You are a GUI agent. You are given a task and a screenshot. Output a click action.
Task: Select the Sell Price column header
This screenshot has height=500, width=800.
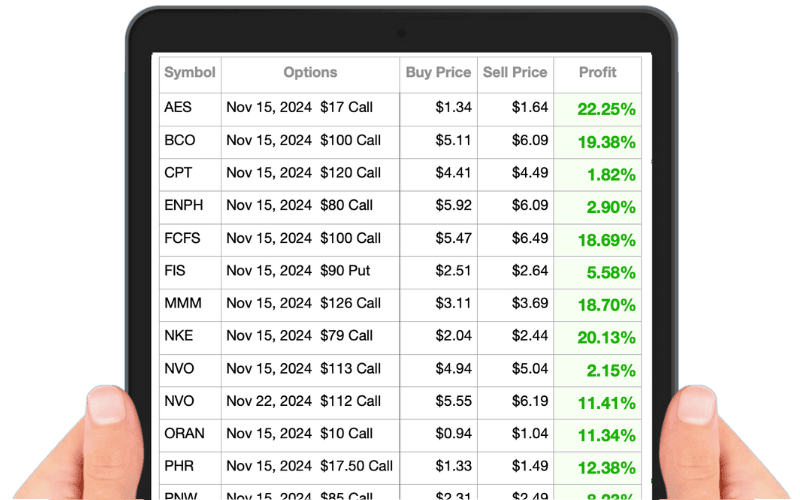[515, 72]
